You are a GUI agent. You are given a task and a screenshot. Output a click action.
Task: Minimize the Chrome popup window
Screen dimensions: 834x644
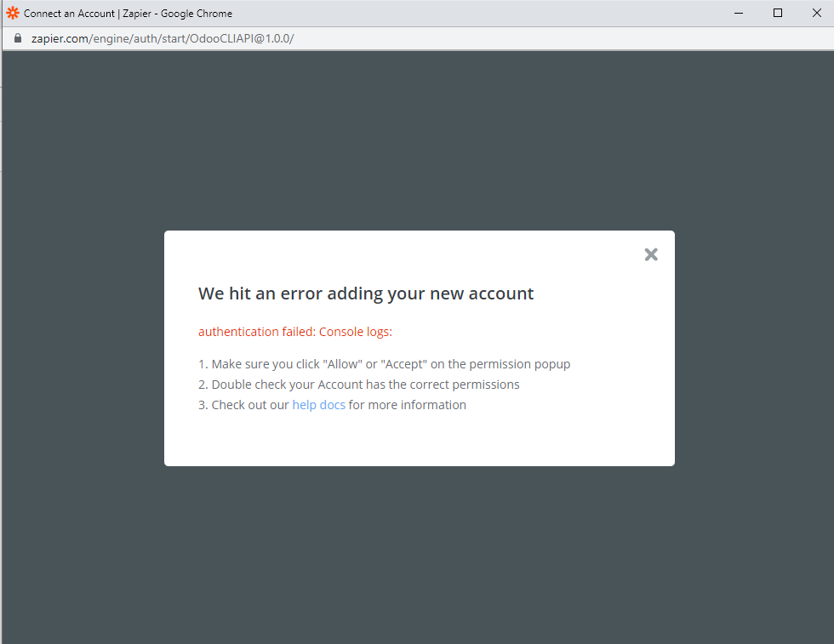click(739, 13)
